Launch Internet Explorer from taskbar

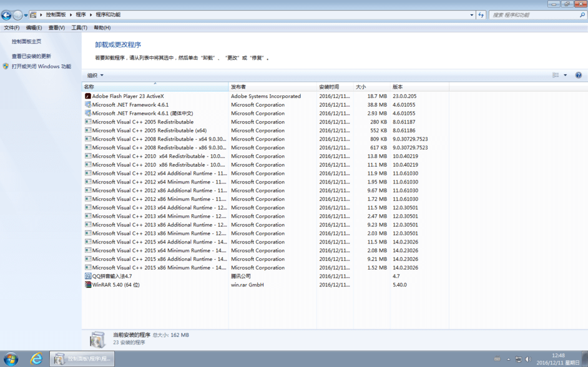[x=36, y=359]
